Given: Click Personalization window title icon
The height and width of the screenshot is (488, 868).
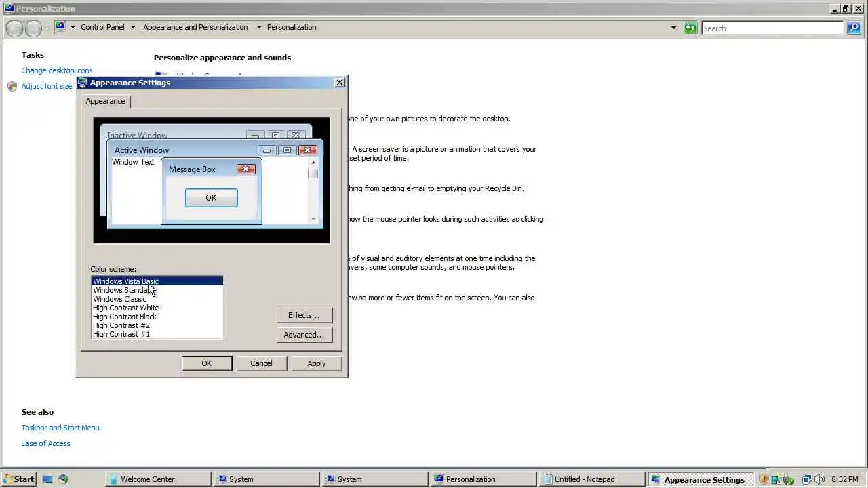Looking at the screenshot, I should (9, 8).
